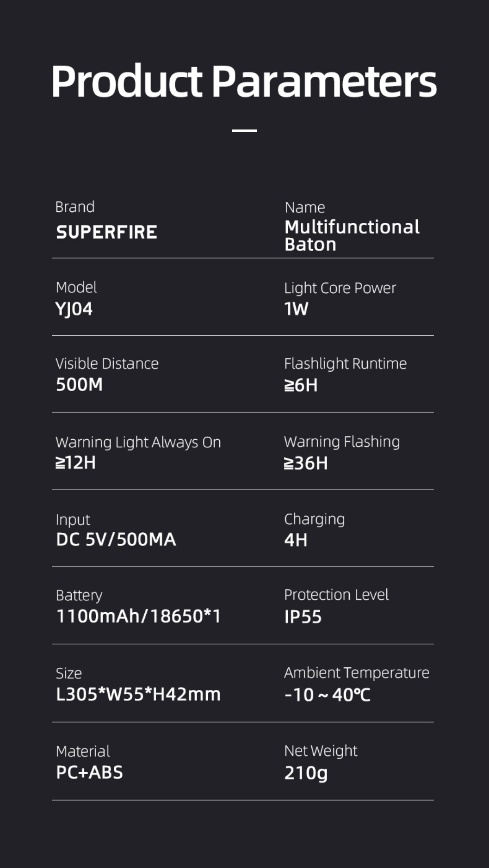Click the Product Parameters heading

point(244,81)
